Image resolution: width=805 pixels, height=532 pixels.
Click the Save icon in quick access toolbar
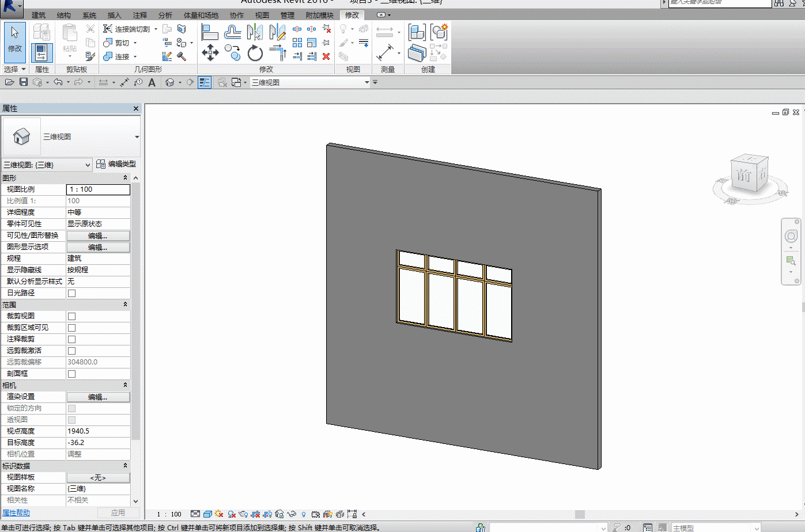click(x=24, y=82)
